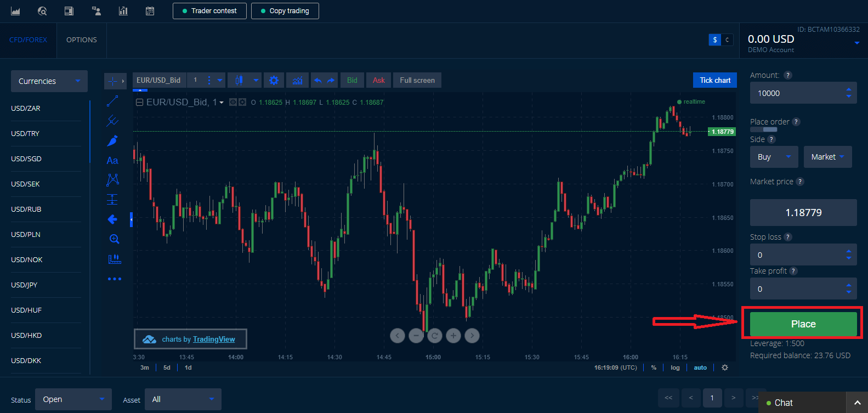This screenshot has width=868, height=413.
Task: Toggle visibility eye of EUR/USD_Bid series
Action: tap(233, 102)
